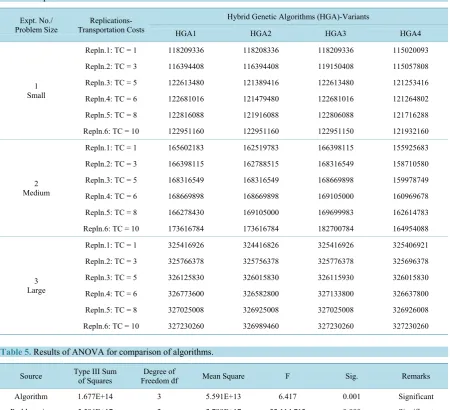
Task: Select value 158710580
Action: 410,164
